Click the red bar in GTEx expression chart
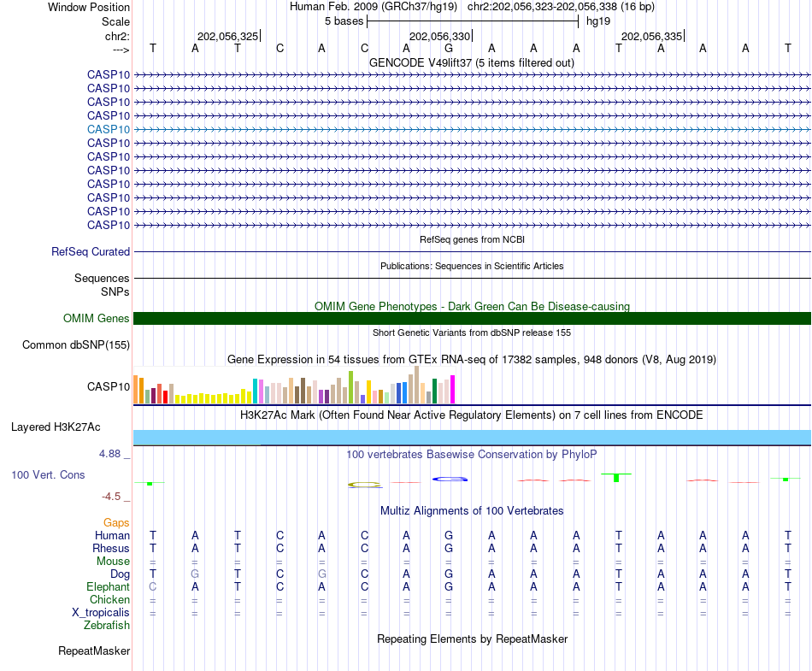Image resolution: width=812 pixels, height=671 pixels. click(x=165, y=397)
